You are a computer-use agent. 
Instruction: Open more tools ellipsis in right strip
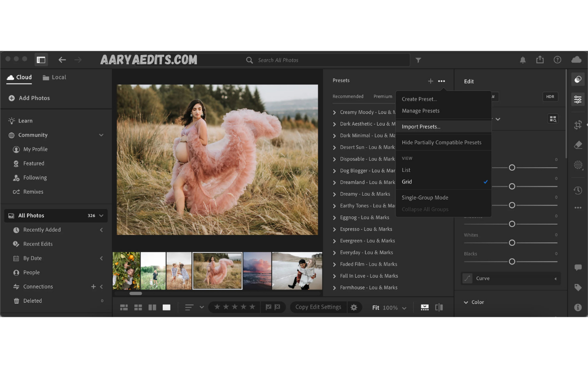pyautogui.click(x=578, y=208)
